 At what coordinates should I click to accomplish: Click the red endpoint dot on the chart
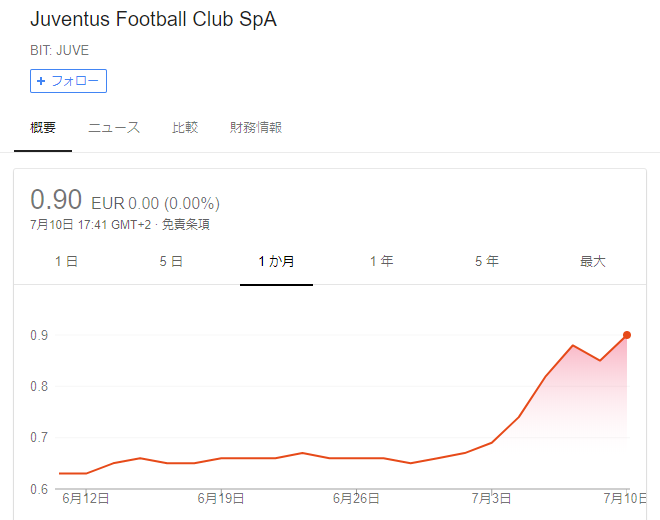pyautogui.click(x=627, y=335)
